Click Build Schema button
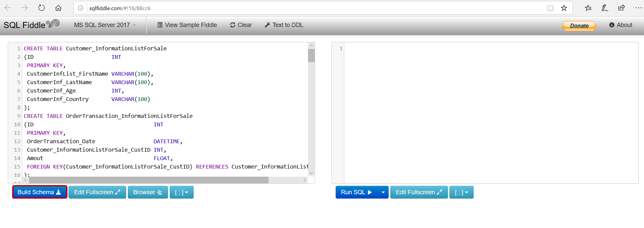 [39, 192]
